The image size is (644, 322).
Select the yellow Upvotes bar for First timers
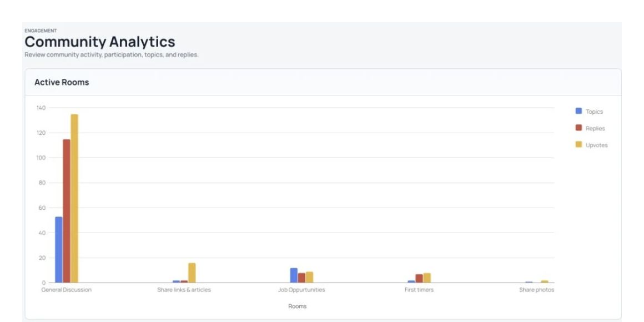(x=427, y=278)
